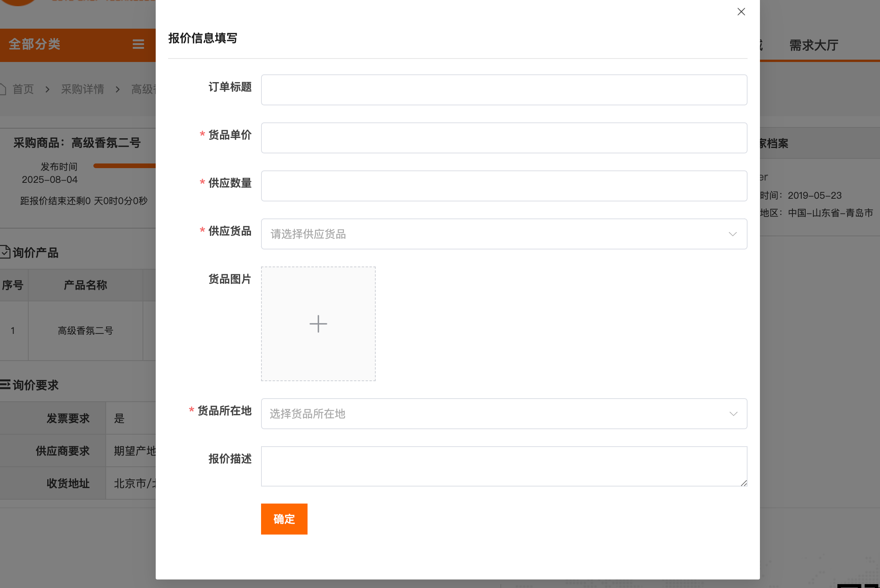The image size is (880, 588).
Task: Click the hamburger menu icon beside 全部分类
Action: [x=138, y=44]
